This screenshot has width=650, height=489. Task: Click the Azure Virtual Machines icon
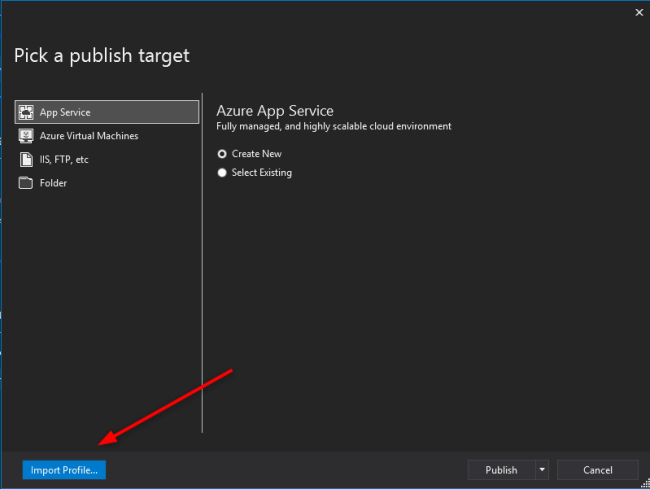27,136
